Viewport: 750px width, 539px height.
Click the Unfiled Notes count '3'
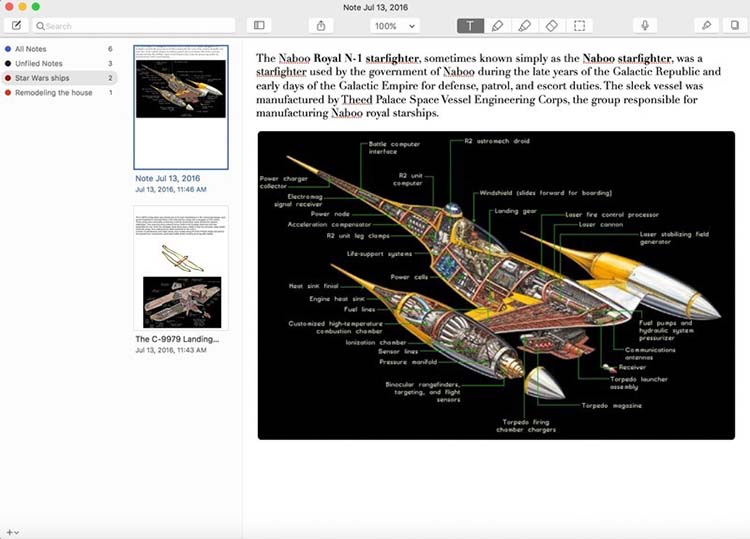coord(110,64)
